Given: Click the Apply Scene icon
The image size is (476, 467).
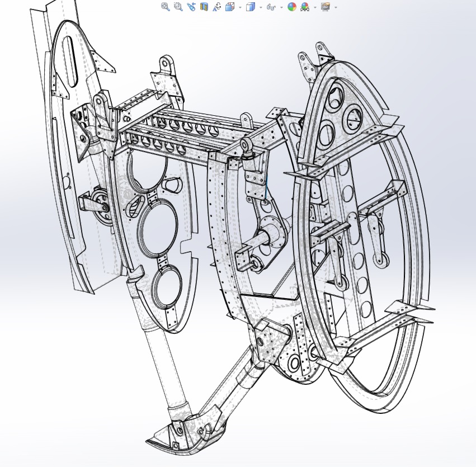Looking at the screenshot, I should pos(304,7).
